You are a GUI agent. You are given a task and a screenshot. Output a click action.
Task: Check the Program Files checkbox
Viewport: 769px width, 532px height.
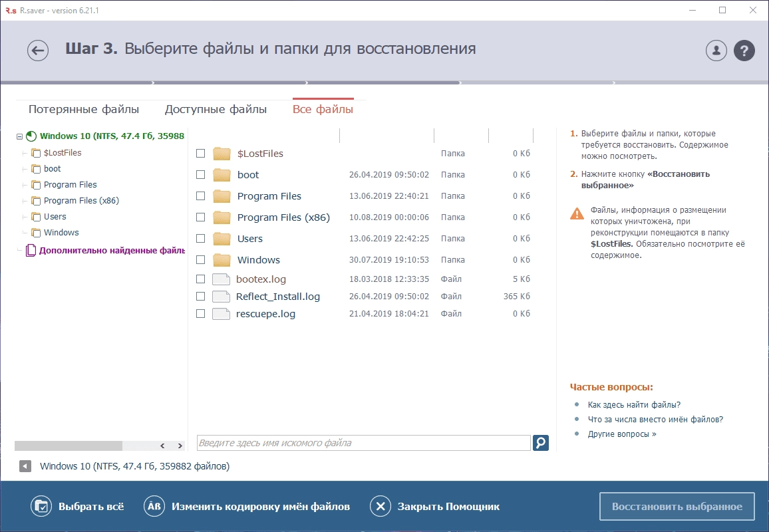[201, 196]
